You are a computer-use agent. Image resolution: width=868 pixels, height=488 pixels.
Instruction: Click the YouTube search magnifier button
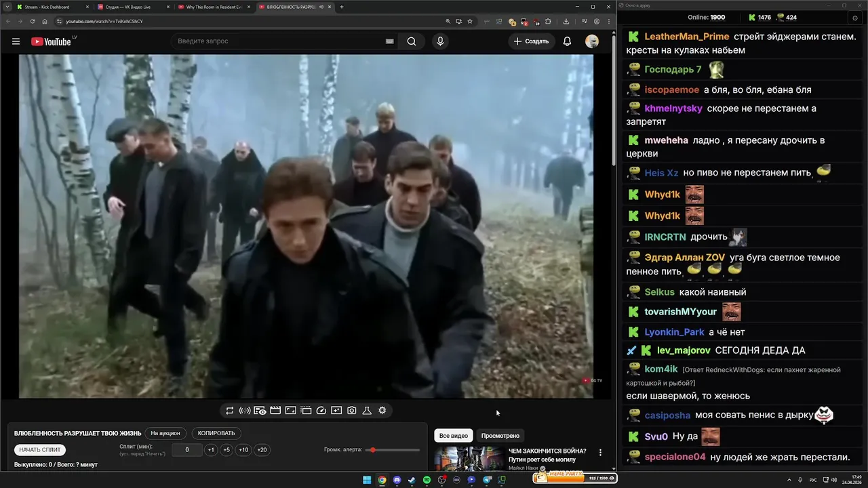point(412,41)
